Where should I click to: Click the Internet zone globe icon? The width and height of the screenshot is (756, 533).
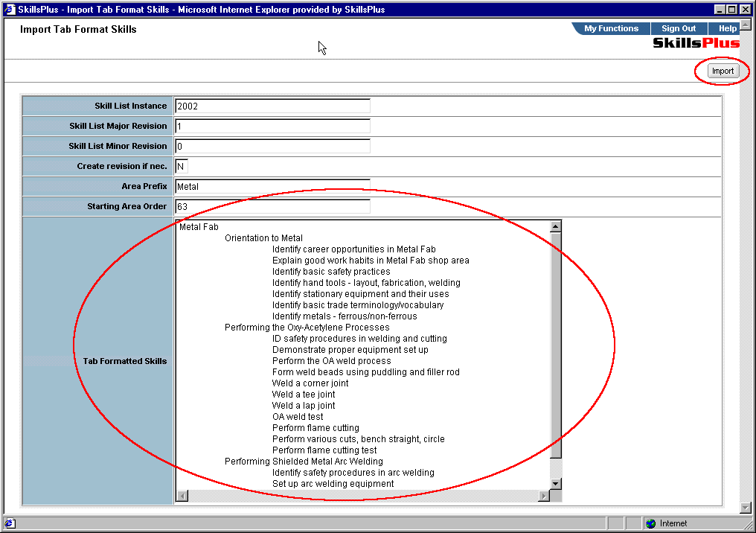(651, 523)
